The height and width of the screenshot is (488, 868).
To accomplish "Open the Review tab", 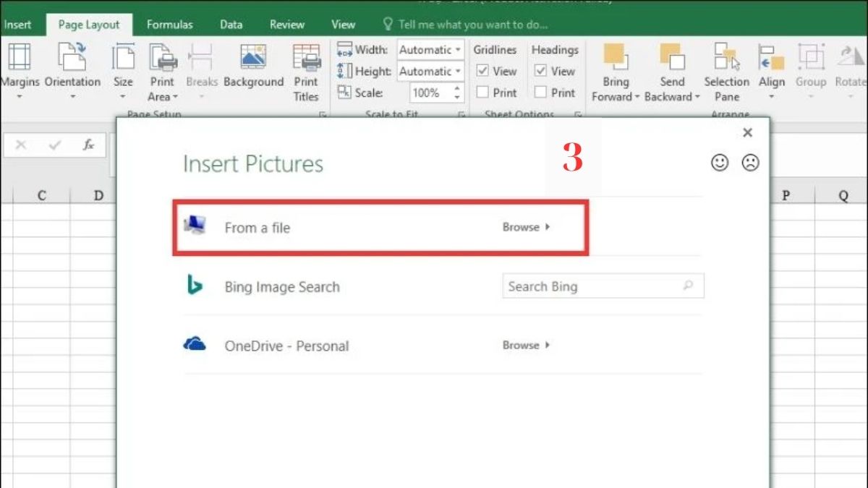I will pos(286,24).
